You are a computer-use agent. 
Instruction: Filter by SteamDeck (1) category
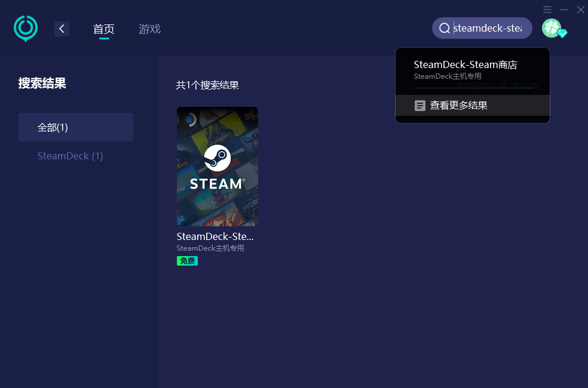click(70, 156)
